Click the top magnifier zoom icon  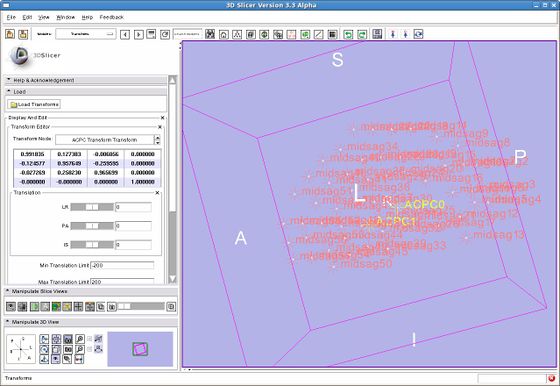(79, 339)
